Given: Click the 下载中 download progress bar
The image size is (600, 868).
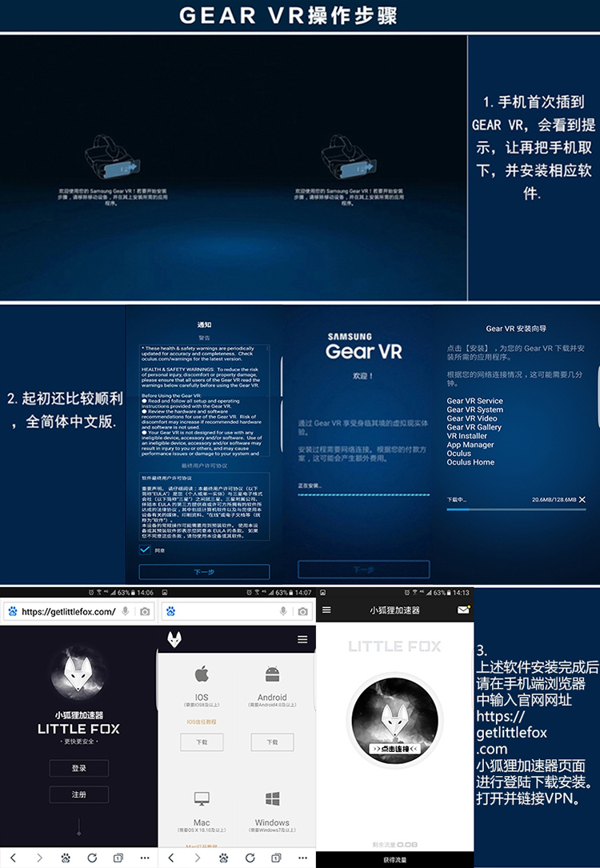Looking at the screenshot, I should [x=516, y=510].
